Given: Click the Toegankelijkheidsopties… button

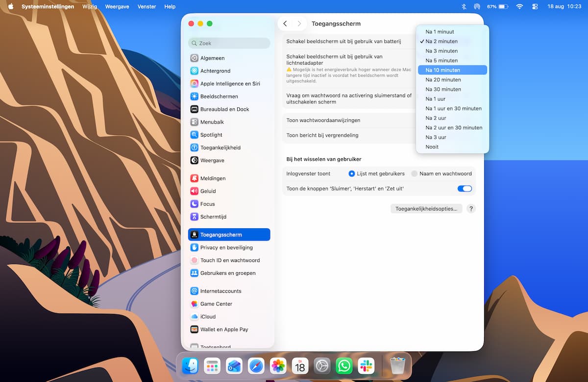Looking at the screenshot, I should [x=426, y=209].
